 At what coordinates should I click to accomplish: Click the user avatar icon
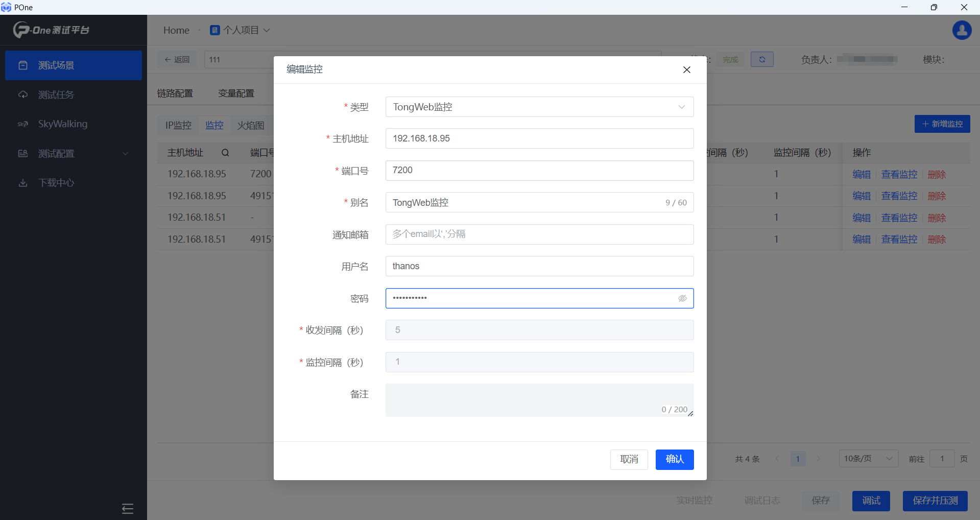point(962,30)
